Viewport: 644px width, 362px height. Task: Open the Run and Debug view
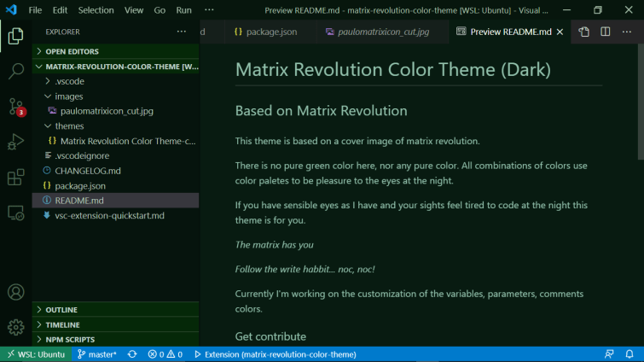15,142
